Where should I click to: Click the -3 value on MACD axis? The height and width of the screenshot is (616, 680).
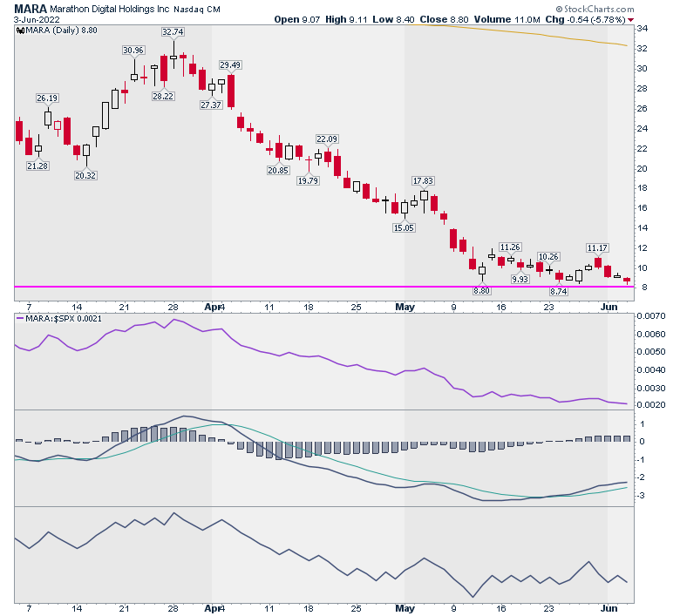(x=642, y=496)
